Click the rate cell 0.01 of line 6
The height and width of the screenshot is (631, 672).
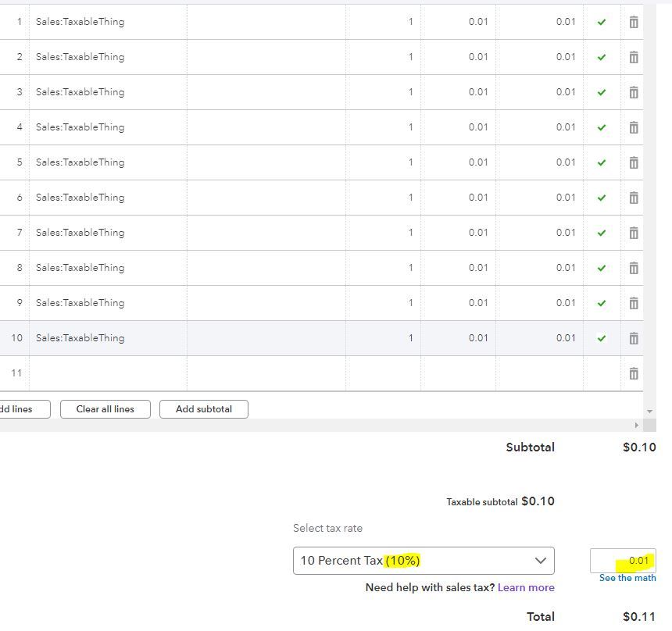[x=458, y=198]
